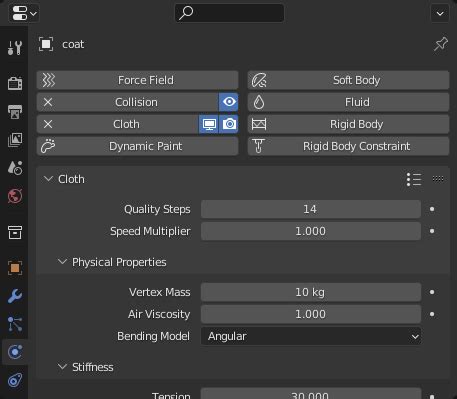Click the properties search field
Image resolution: width=457 pixels, height=399 pixels.
229,13
